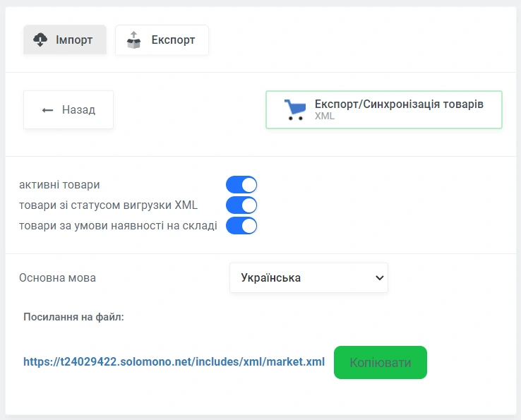Click the cloud download icon on Імпорт

coord(40,40)
